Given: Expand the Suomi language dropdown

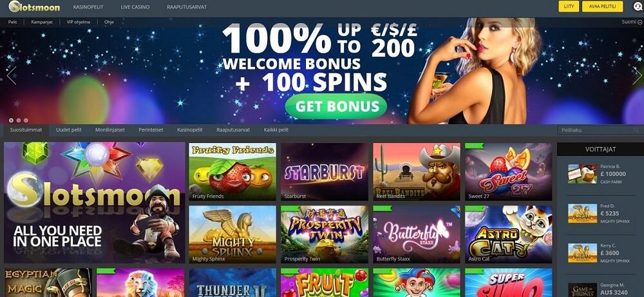Looking at the screenshot, I should (x=632, y=22).
